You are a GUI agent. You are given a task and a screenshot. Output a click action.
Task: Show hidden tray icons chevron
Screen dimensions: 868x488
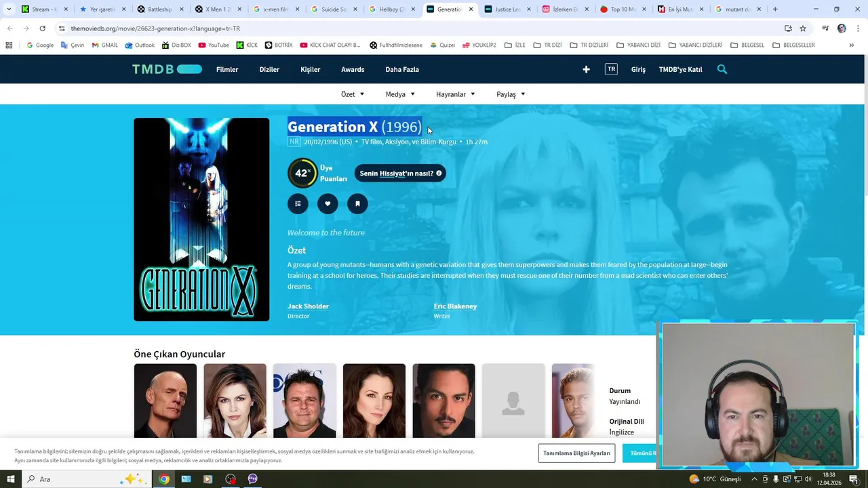[754, 479]
